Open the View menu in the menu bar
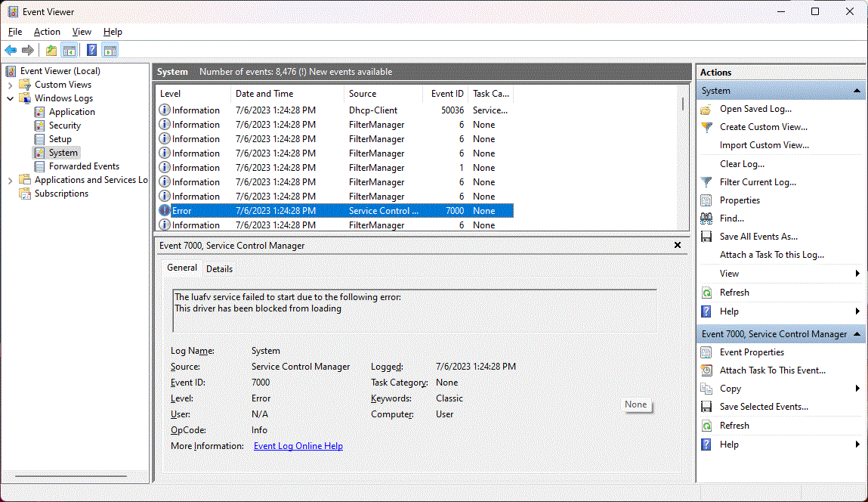 [x=82, y=32]
